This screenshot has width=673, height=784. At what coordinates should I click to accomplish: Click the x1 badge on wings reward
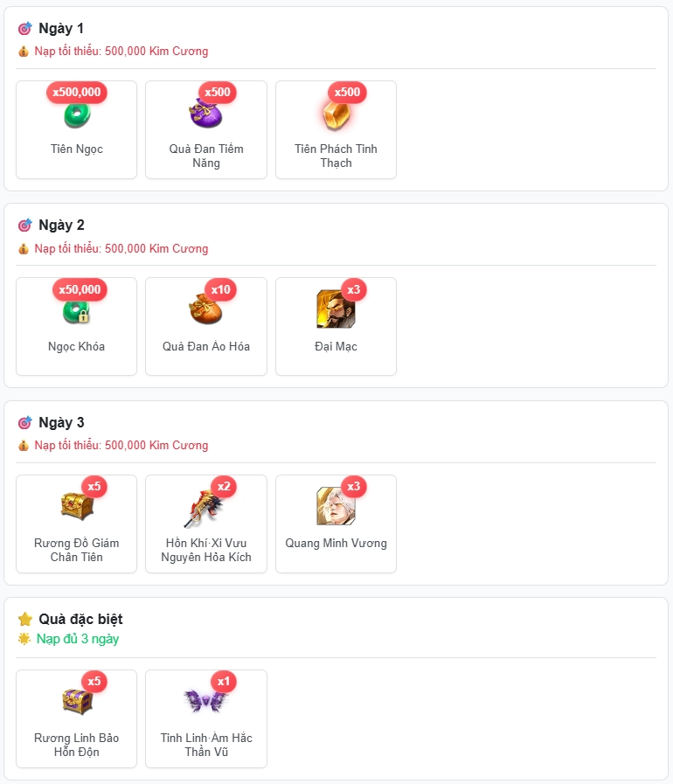click(x=224, y=682)
